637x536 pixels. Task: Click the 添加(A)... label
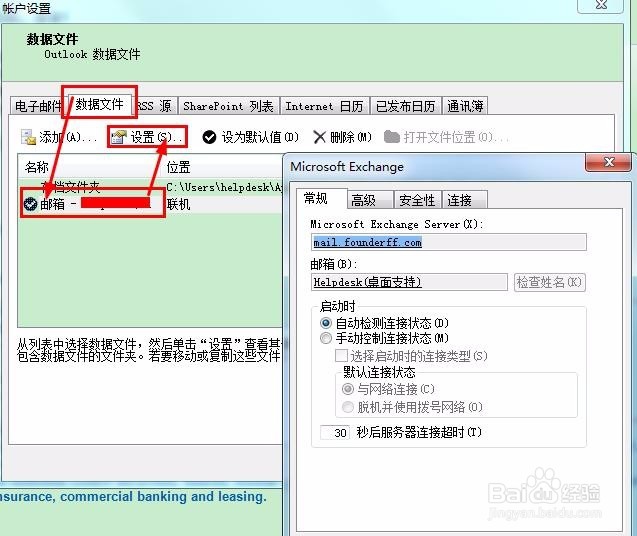point(68,137)
